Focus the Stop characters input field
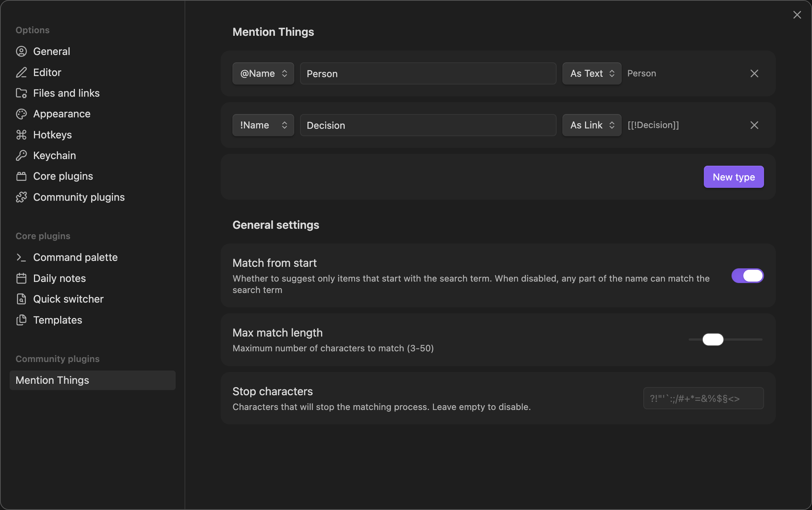Viewport: 812px width, 510px height. pyautogui.click(x=703, y=398)
